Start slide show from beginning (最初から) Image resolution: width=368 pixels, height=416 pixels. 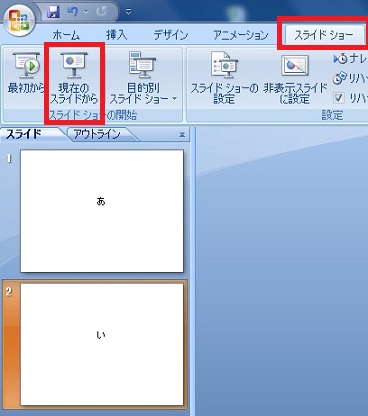(x=25, y=73)
